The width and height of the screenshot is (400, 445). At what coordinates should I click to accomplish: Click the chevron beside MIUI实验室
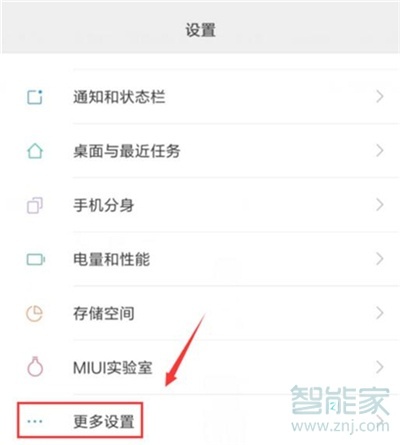click(380, 367)
